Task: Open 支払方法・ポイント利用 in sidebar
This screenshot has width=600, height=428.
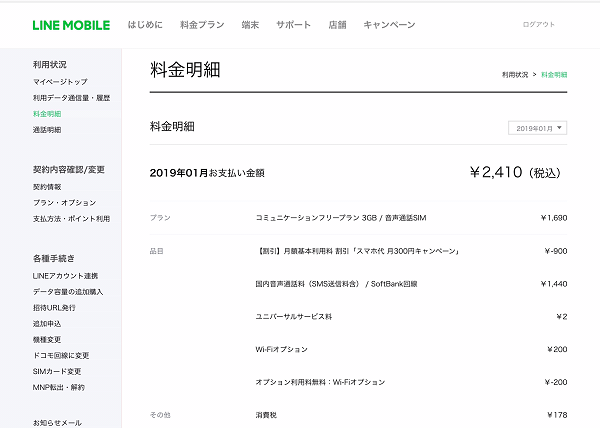Action: click(71, 219)
